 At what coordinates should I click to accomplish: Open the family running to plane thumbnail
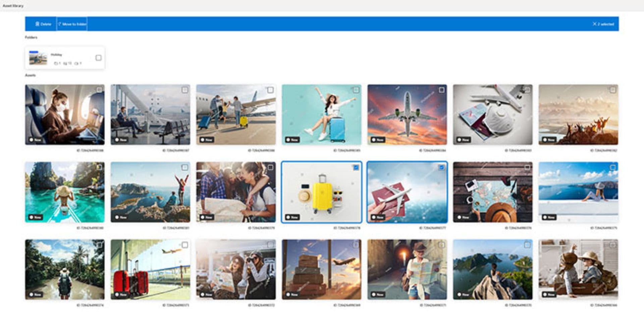236,114
